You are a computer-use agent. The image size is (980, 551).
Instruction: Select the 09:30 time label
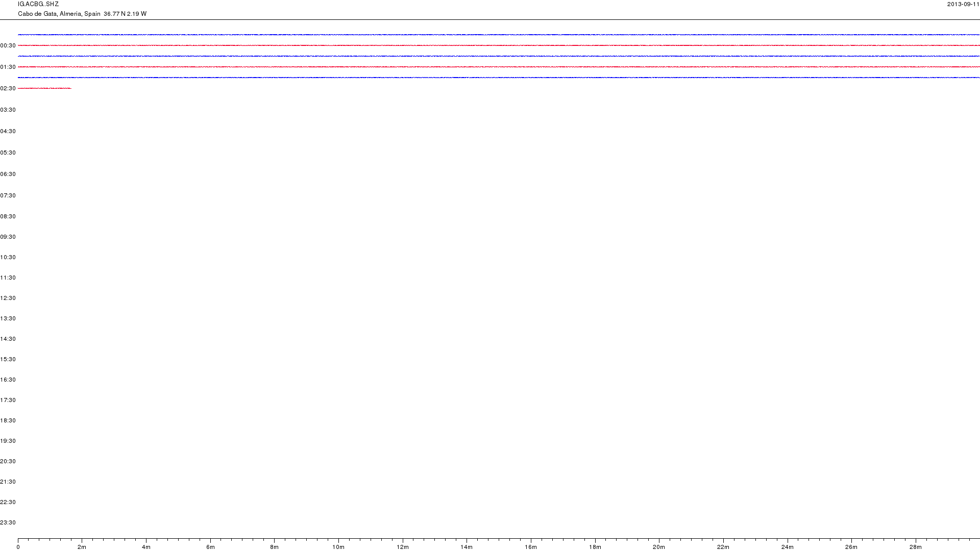coord(8,237)
